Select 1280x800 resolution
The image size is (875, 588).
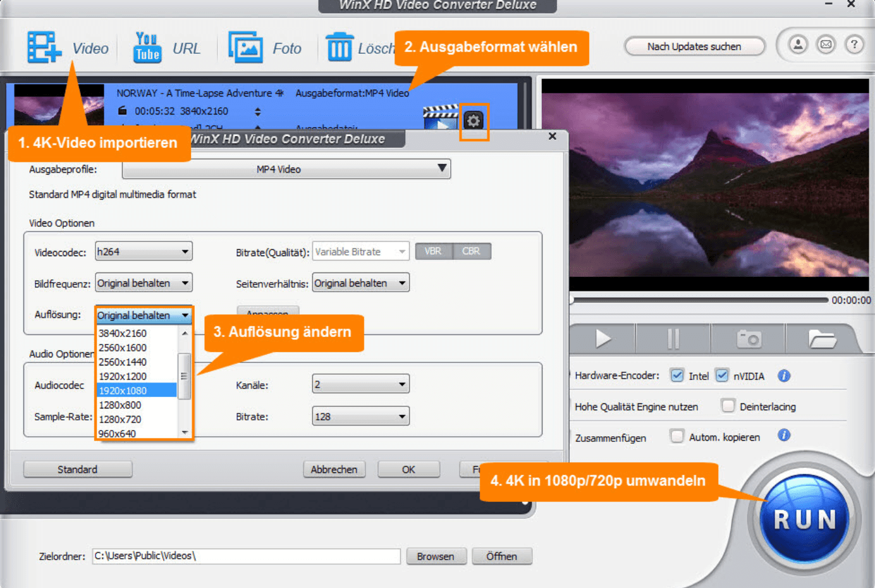coord(137,405)
